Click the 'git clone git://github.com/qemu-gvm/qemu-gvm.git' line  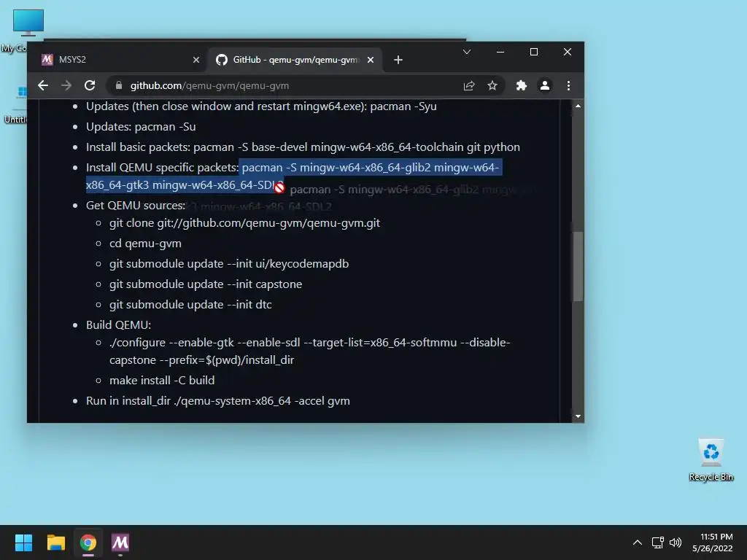click(244, 223)
